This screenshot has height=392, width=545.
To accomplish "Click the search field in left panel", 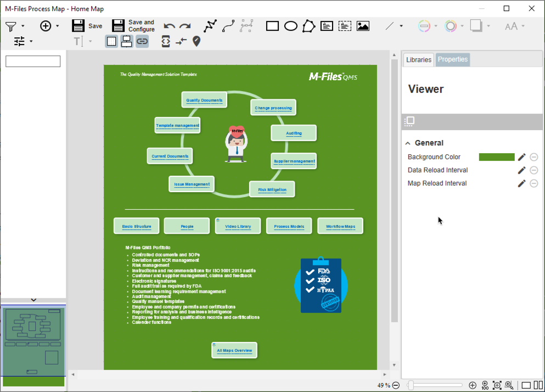I will tap(33, 61).
